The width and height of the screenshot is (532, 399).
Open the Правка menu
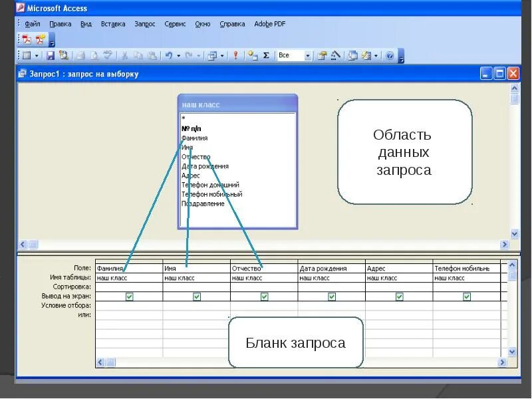[61, 24]
